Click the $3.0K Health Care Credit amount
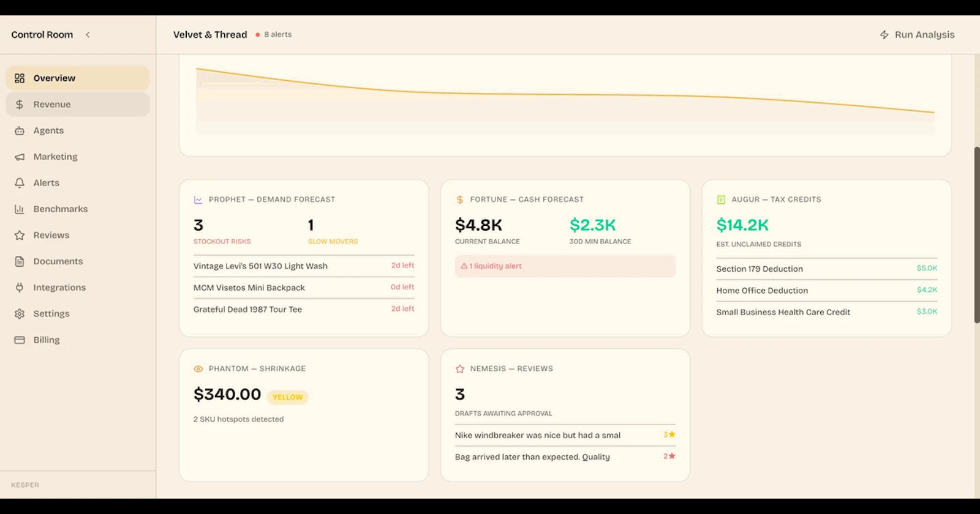980x514 pixels. click(x=927, y=311)
